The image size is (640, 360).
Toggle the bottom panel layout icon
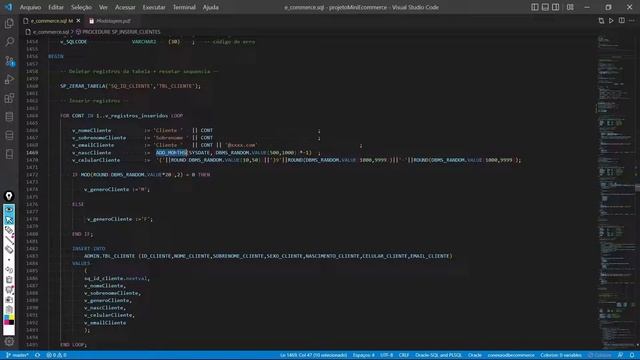[545, 7]
